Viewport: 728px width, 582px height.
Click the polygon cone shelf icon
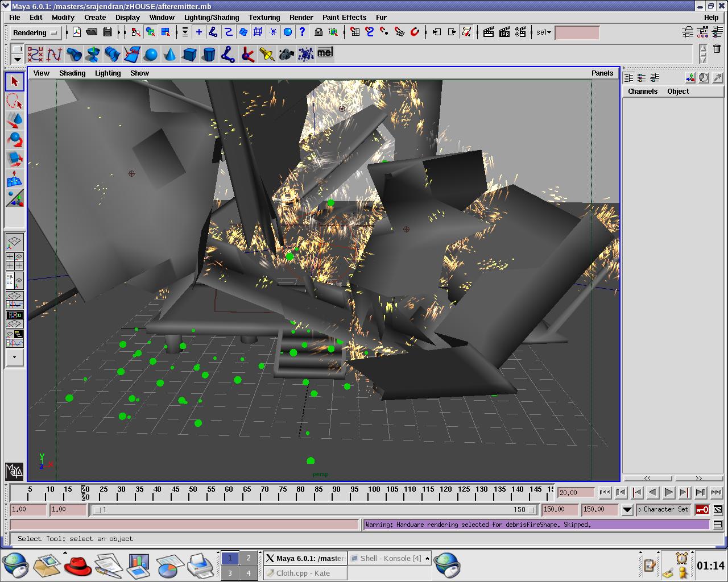pos(170,55)
